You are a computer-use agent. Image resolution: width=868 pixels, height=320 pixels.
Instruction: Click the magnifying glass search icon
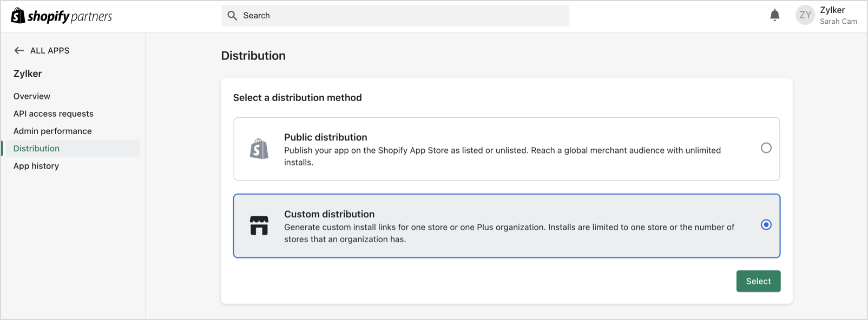tap(232, 16)
